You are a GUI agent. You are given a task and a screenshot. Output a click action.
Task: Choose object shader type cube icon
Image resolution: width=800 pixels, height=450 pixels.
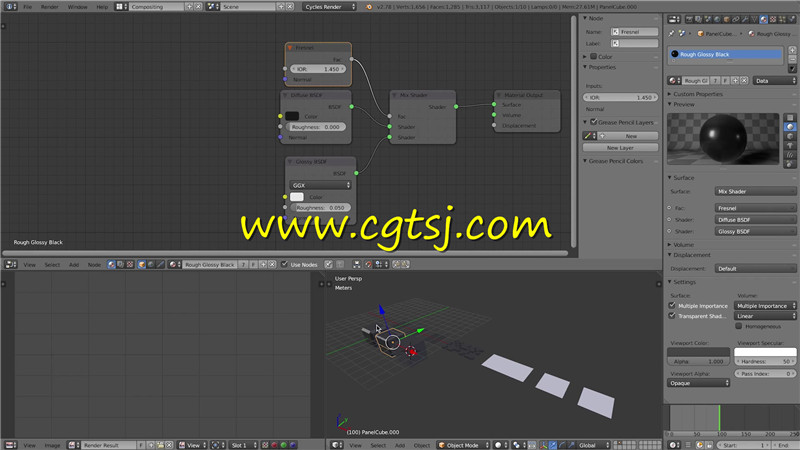pyautogui.click(x=141, y=264)
